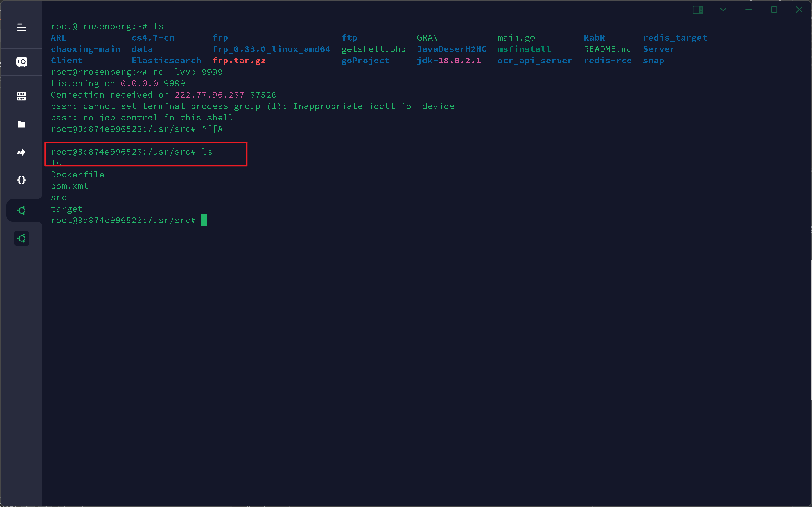Switch to the second Ubuntu terminal tab
Viewport: 812px width, 507px height.
tap(22, 238)
